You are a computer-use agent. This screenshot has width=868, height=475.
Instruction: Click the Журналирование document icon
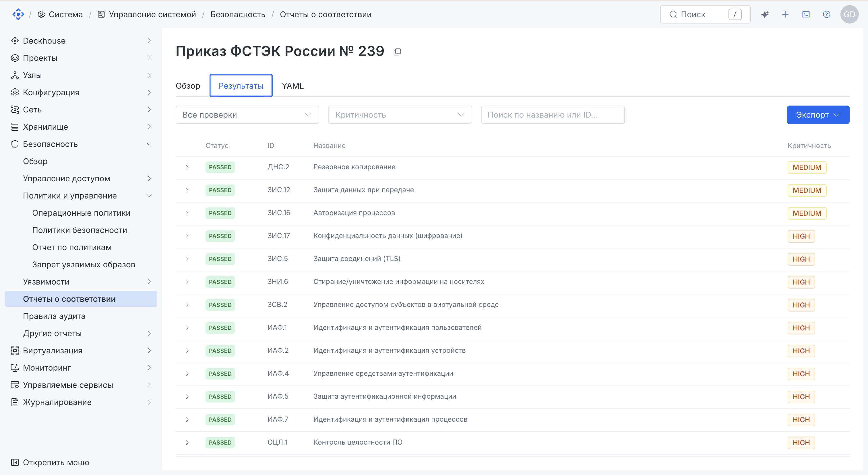point(15,402)
